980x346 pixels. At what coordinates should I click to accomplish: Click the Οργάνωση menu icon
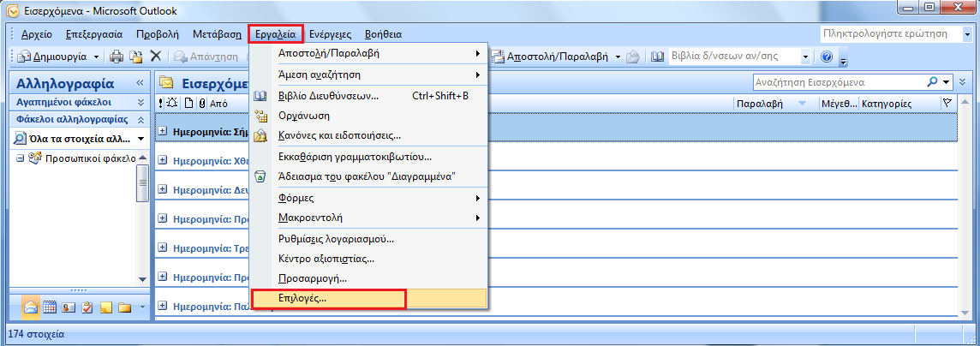click(260, 116)
